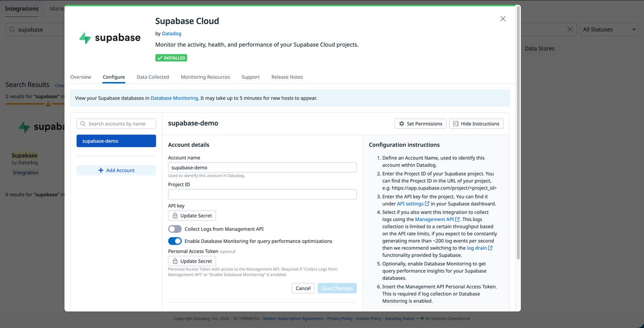Go to the Support tab
Image resolution: width=644 pixels, height=328 pixels.
(x=251, y=77)
